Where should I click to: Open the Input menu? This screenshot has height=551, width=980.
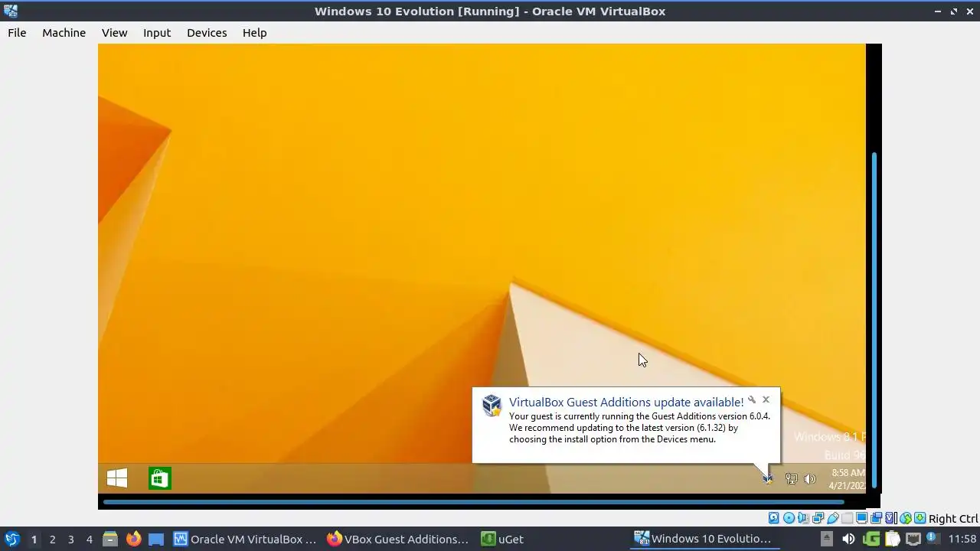click(x=157, y=33)
